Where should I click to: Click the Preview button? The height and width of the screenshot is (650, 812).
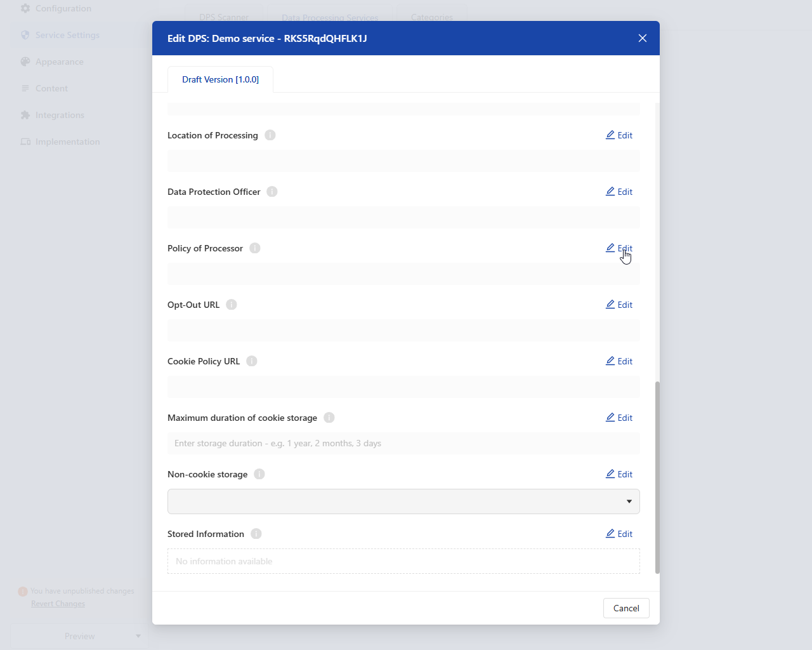click(79, 636)
